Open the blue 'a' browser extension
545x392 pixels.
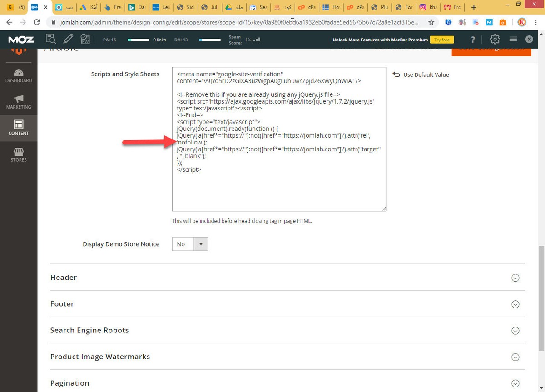448,22
